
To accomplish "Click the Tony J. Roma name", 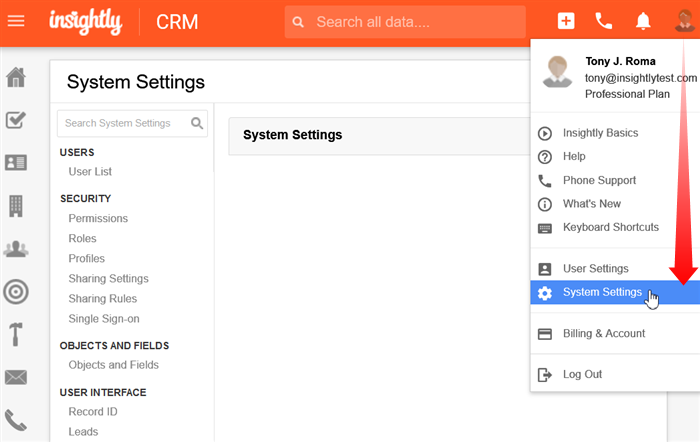I will 621,61.
